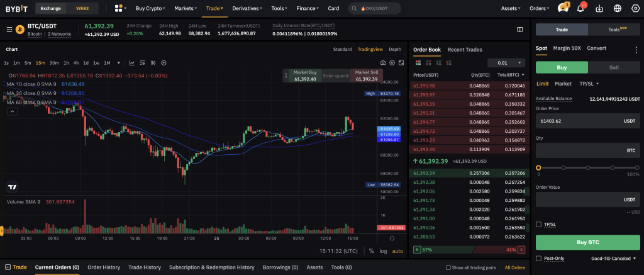The height and width of the screenshot is (275, 644).
Task: Open the 0.01 price grouping dropdown
Action: (x=506, y=63)
